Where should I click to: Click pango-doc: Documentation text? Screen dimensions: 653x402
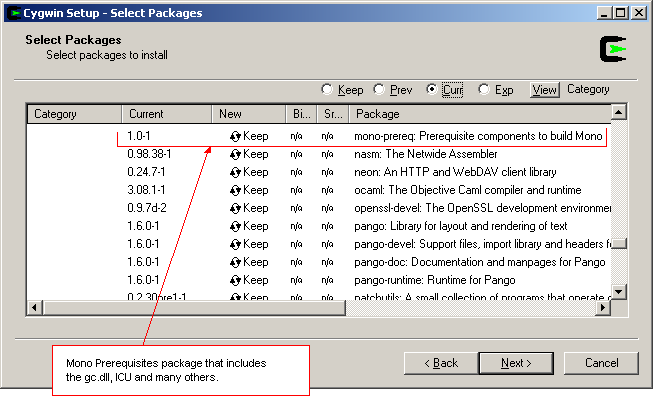point(479,262)
